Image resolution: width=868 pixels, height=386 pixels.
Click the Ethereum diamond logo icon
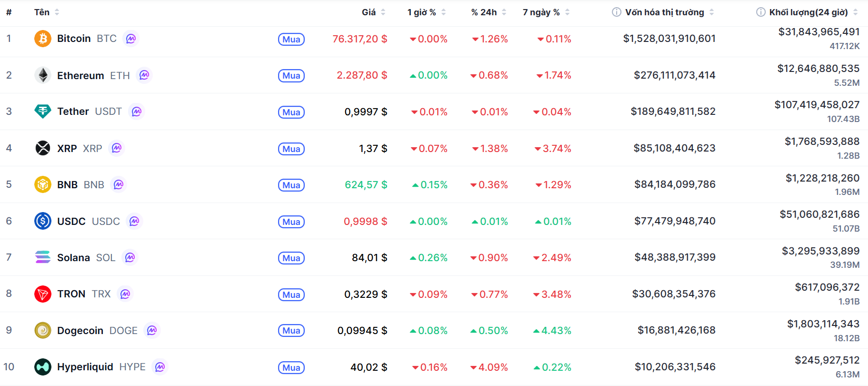[43, 75]
